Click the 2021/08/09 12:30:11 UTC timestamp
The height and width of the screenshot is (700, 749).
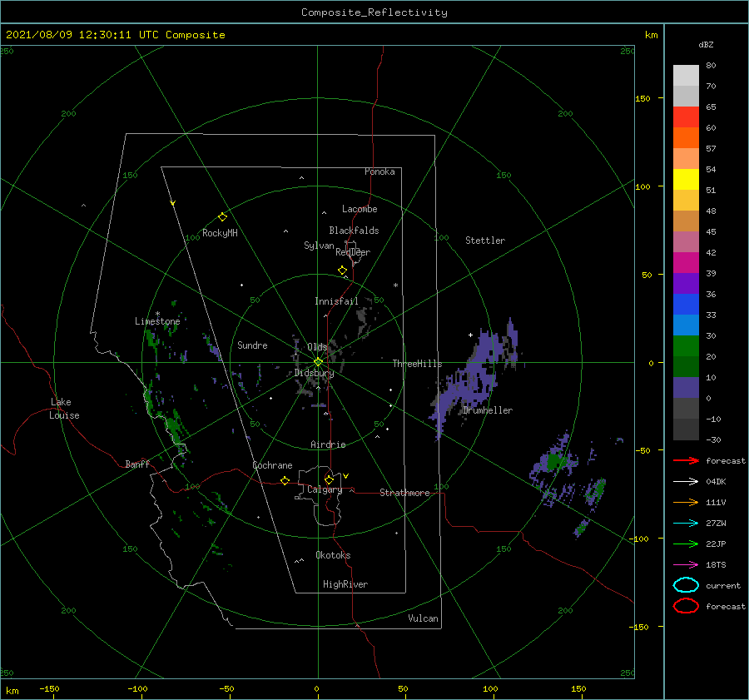click(68, 35)
